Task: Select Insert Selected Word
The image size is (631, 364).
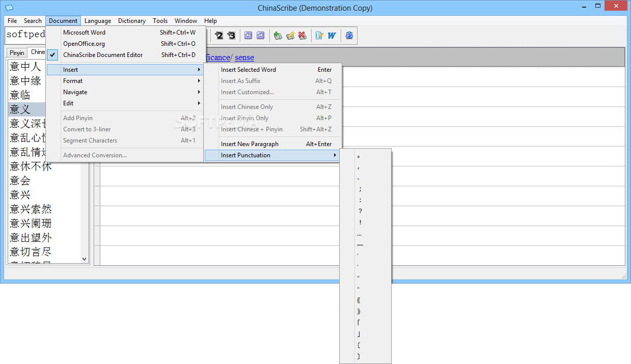Action: pos(273,70)
